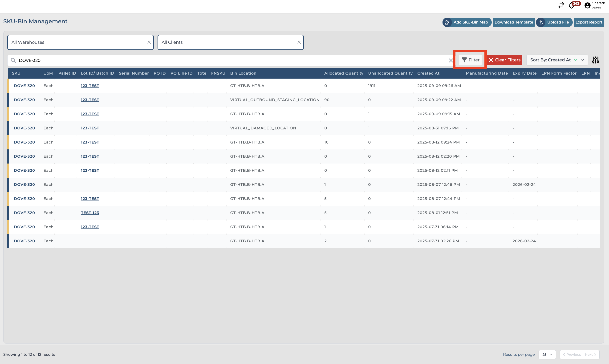Click the Allocated Quantity column header
Image resolution: width=609 pixels, height=364 pixels.
coord(343,73)
